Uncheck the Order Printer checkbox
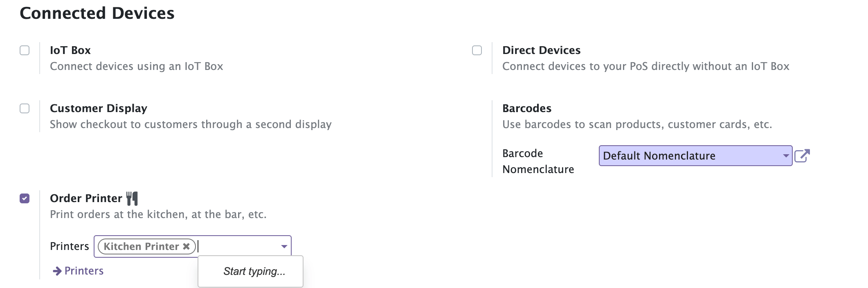868x288 pixels. [25, 198]
